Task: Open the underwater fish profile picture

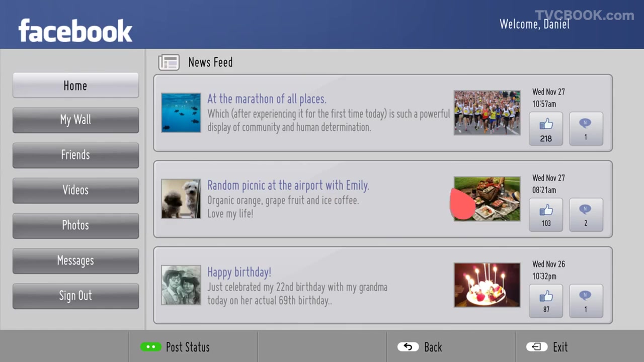Action: point(181,113)
